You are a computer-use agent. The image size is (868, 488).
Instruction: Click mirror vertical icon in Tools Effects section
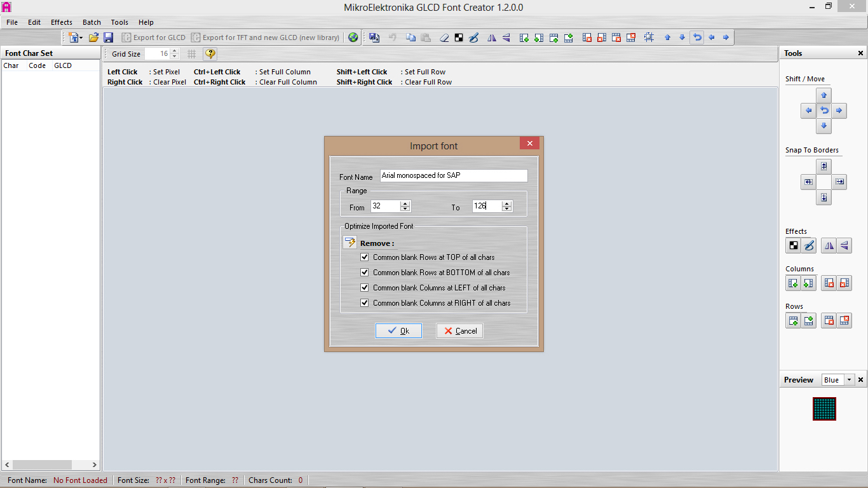(844, 245)
